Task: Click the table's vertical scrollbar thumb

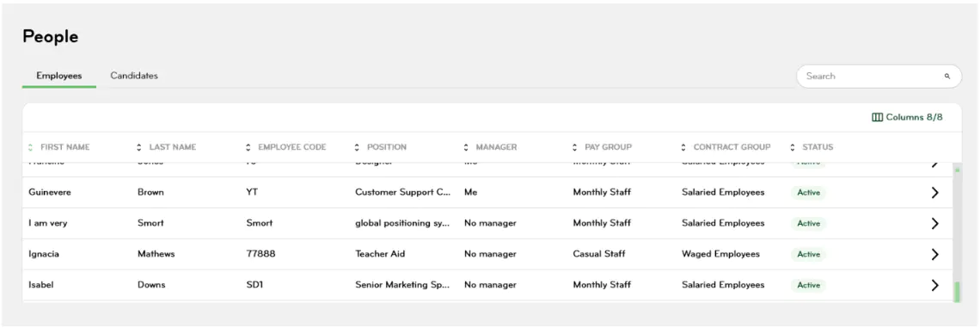Action: click(957, 292)
